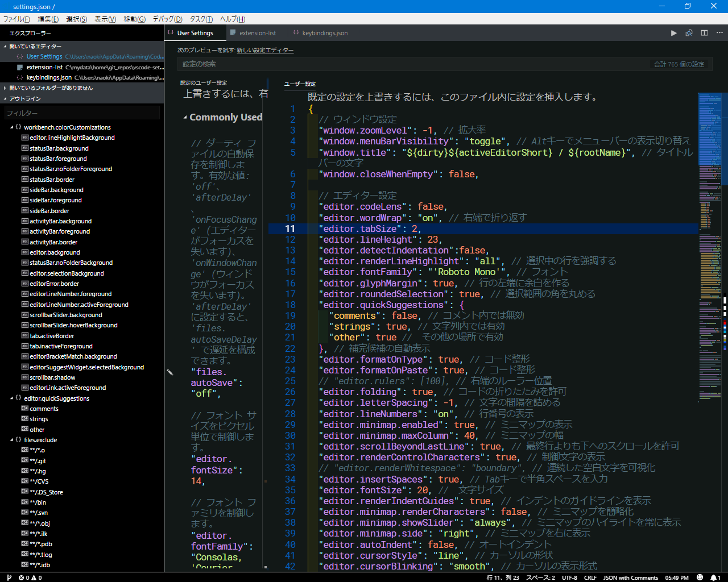Change language mode via JSON with Comments
Viewport: 728px width, 582px height.
[x=631, y=577]
